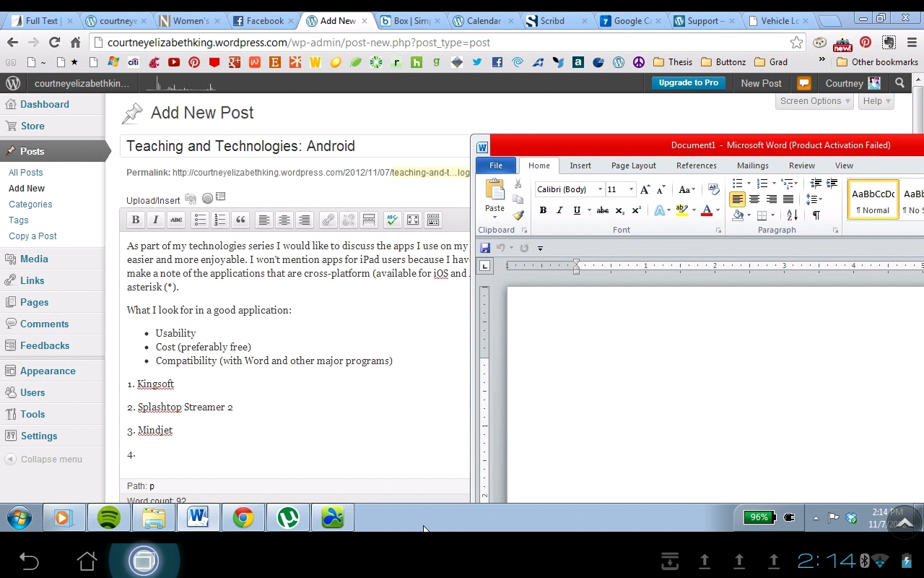Toggle Bold in the Word ribbon
The height and width of the screenshot is (578, 924).
(543, 210)
